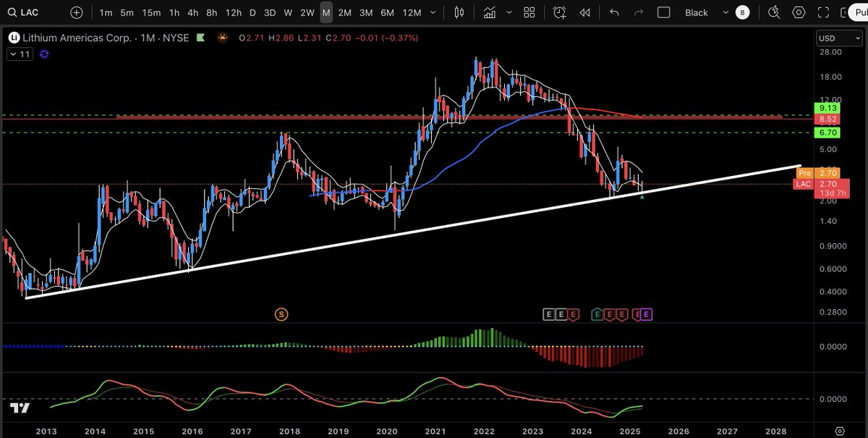Click the purple E earnings marker
Image resolution: width=868 pixels, height=438 pixels.
(x=647, y=313)
